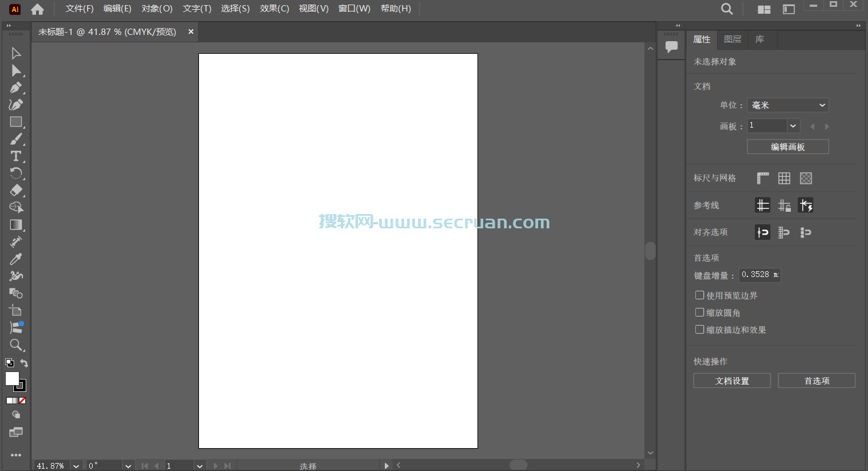Toggle Show Rulers icon
This screenshot has width=868, height=471.
click(763, 178)
